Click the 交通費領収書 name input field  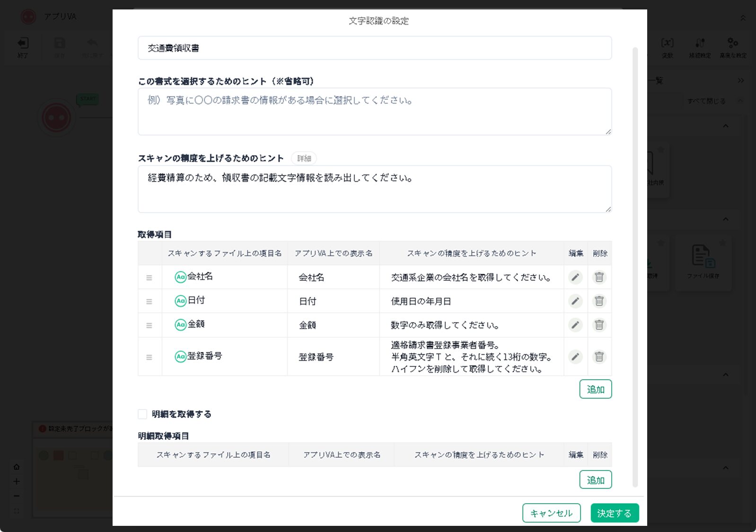coord(374,48)
